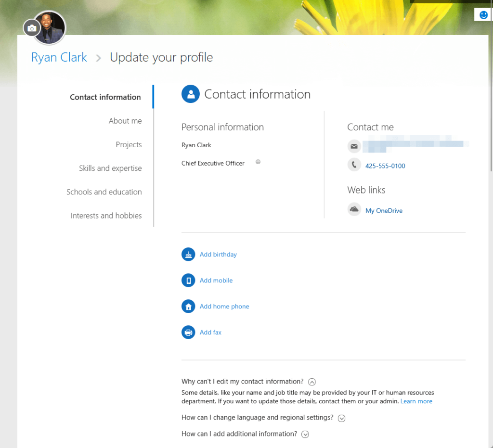Switch to the Projects section

[129, 144]
